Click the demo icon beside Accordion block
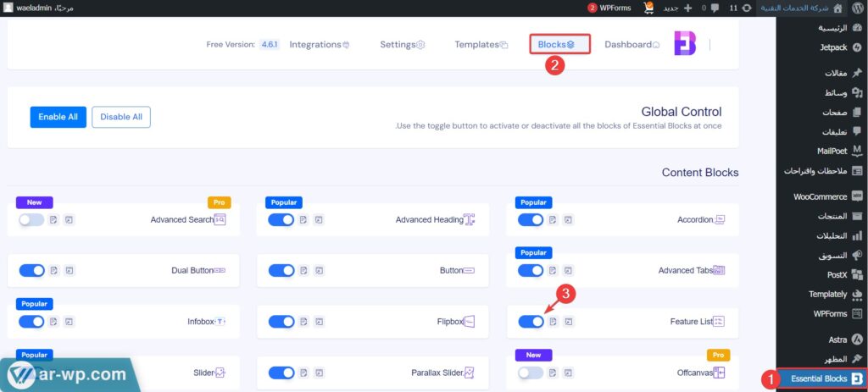Screen dimensions: 868x392 [x=569, y=220]
